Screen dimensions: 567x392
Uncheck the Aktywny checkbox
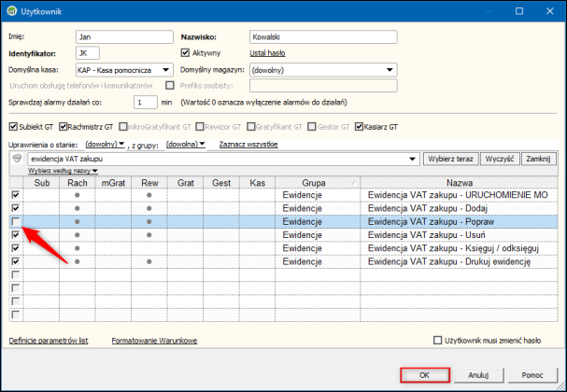click(184, 53)
